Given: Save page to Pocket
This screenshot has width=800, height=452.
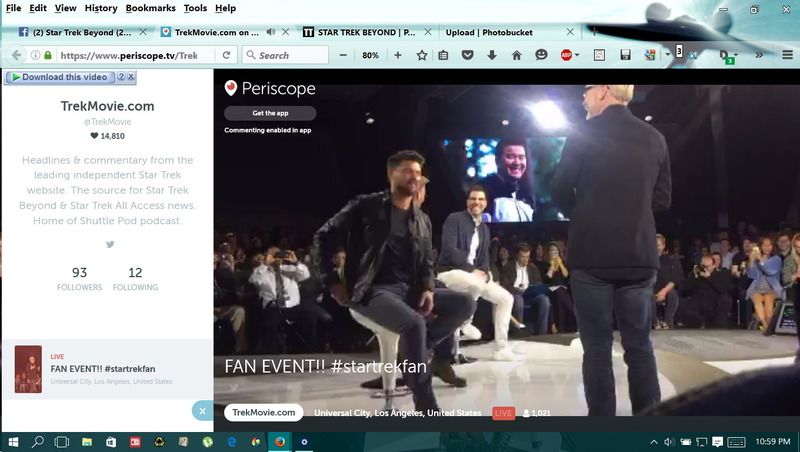Looking at the screenshot, I should [x=467, y=55].
